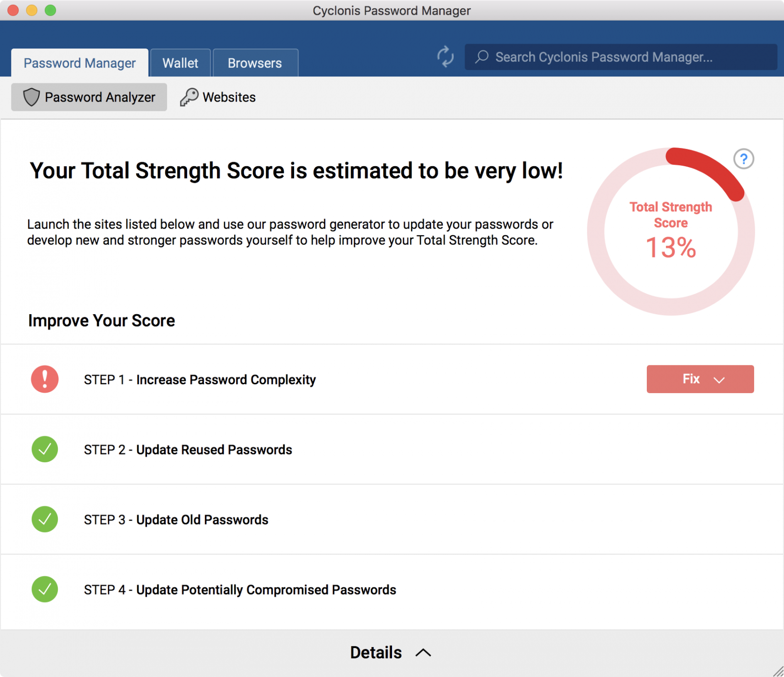This screenshot has width=784, height=677.
Task: Select Step 3 Update Old Passwords text
Action: coord(176,520)
